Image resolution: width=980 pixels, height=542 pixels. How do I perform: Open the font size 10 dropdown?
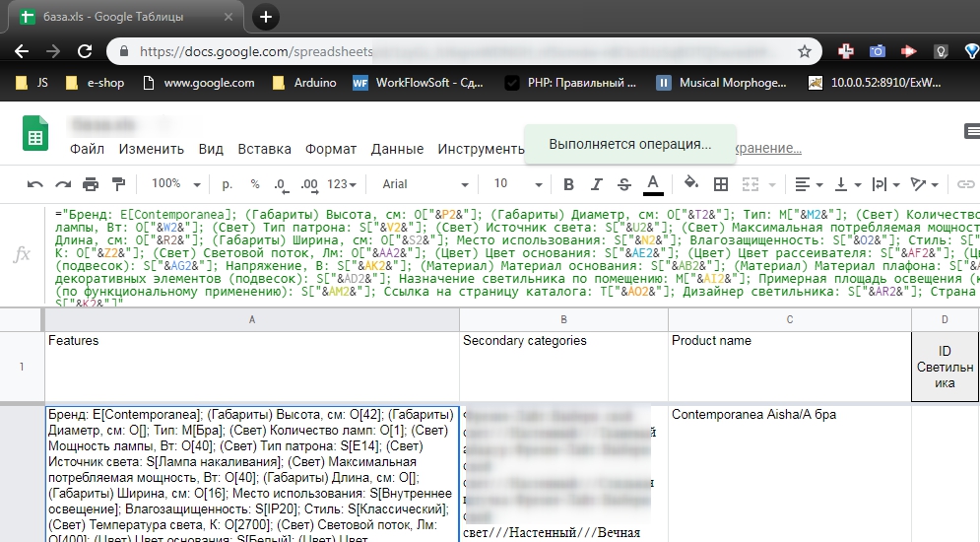[x=518, y=184]
